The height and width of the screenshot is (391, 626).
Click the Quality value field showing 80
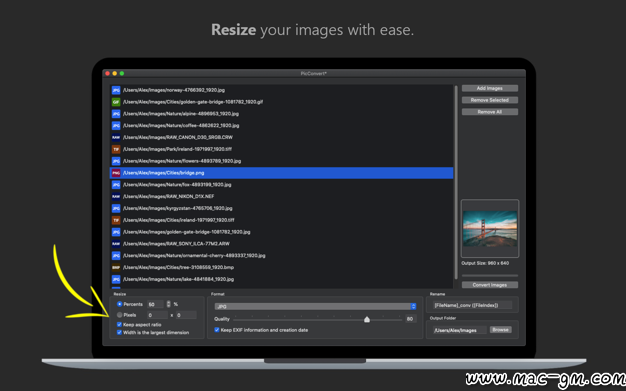(410, 319)
